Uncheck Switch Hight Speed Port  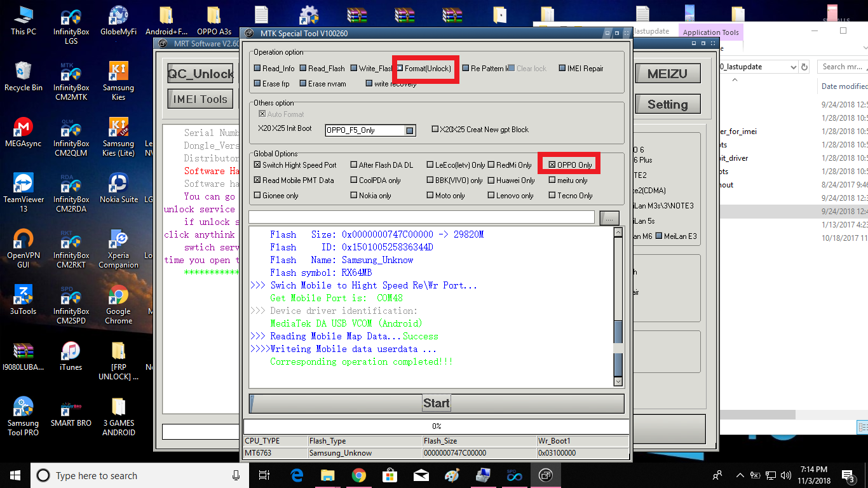pos(257,165)
